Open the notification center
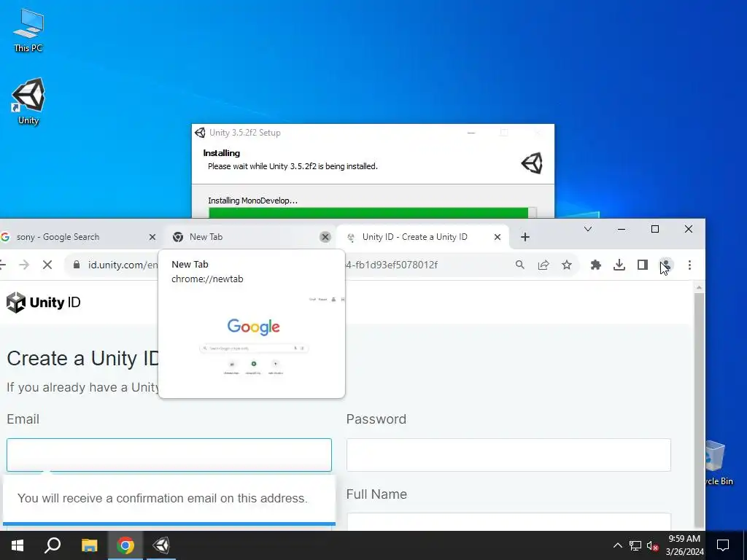This screenshot has width=747, height=560. 723,545
